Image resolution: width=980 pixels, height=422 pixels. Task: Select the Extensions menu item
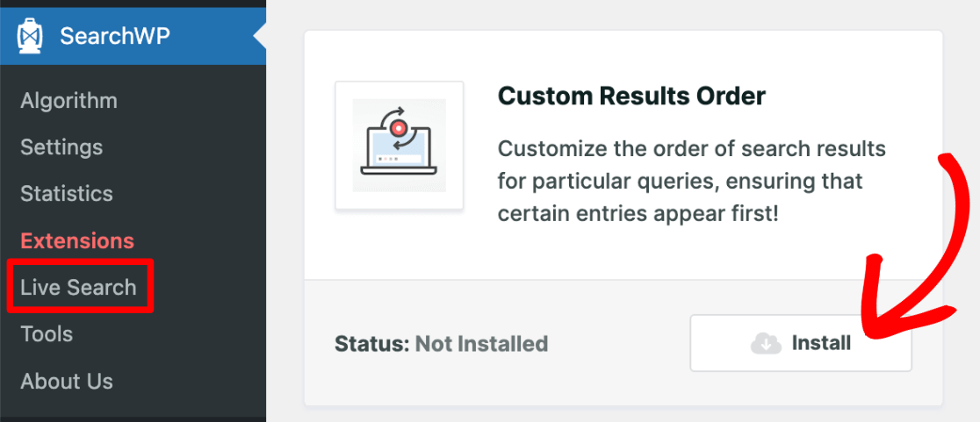pyautogui.click(x=77, y=240)
